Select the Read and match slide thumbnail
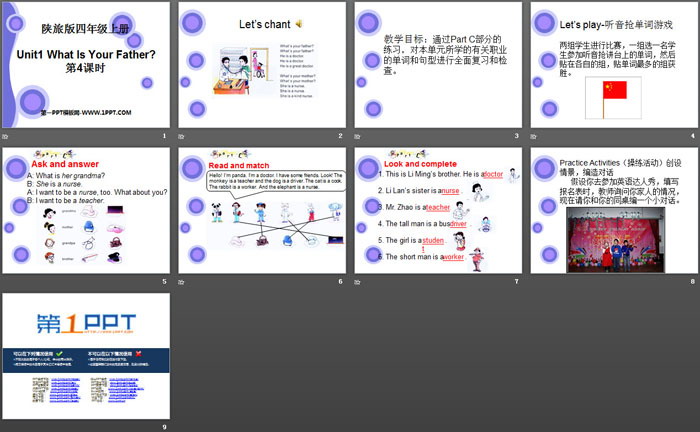 click(x=262, y=211)
